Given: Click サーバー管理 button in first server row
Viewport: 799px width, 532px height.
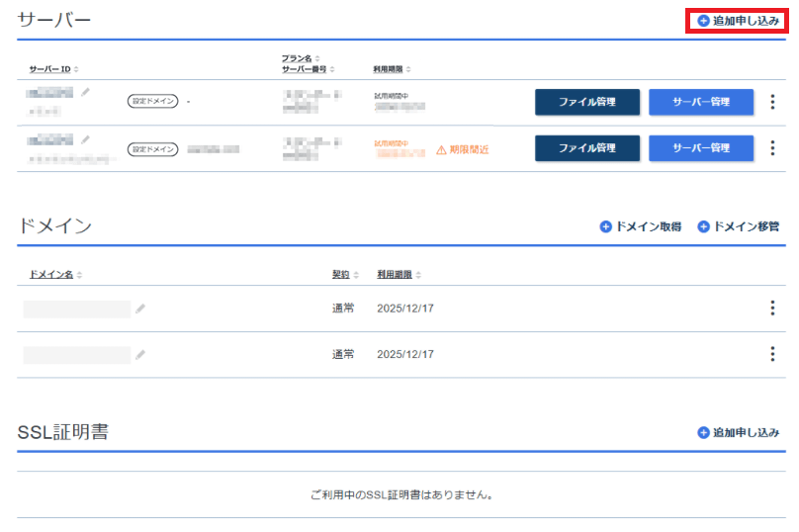Looking at the screenshot, I should click(701, 102).
